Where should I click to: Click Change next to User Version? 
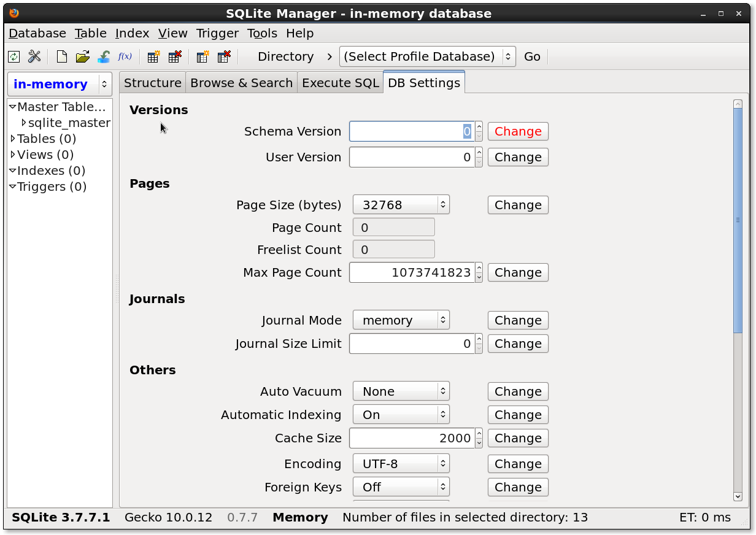tap(518, 157)
